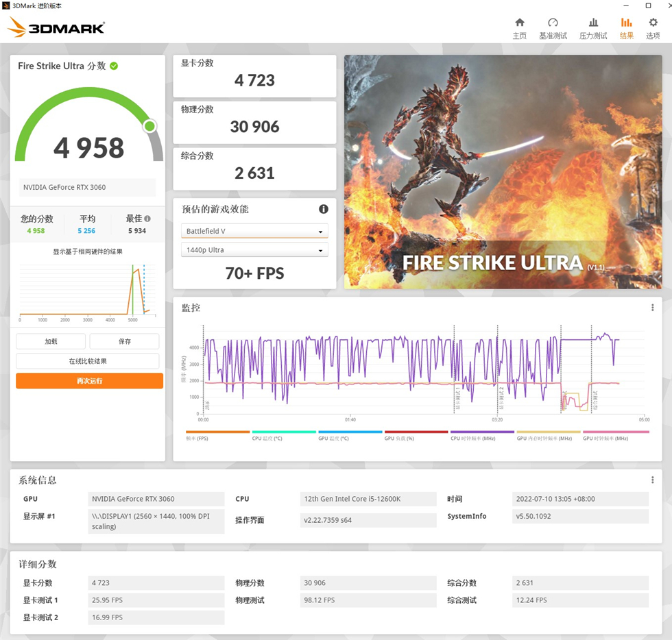Open the 选项 (Options) icon

pos(653,26)
